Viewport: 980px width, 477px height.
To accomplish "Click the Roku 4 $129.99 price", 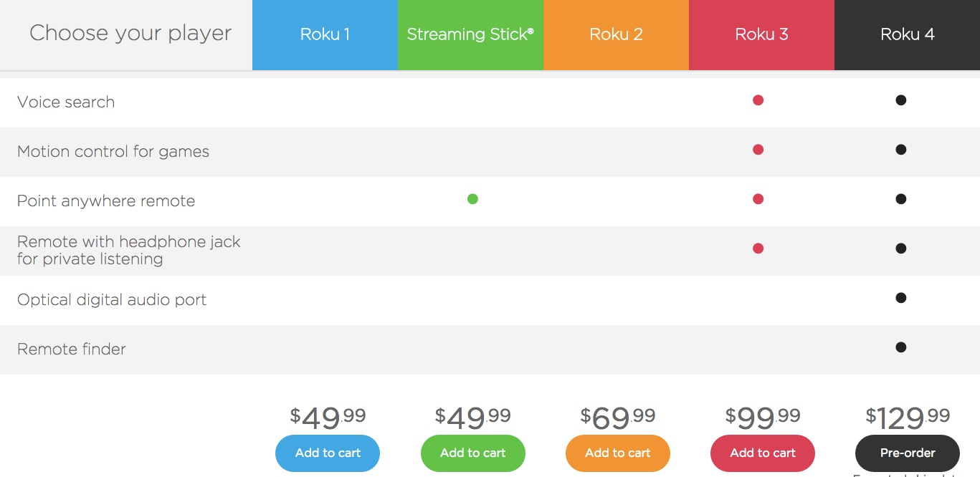I will tap(908, 417).
